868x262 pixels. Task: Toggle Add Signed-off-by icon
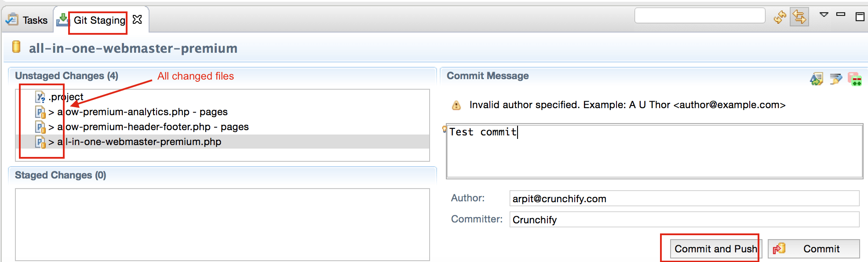pos(835,79)
